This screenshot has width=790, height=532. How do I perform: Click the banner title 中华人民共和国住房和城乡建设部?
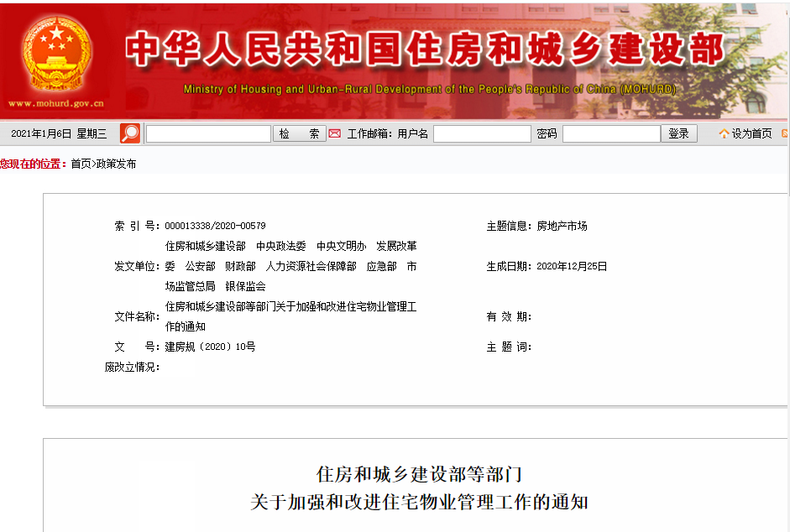pos(425,49)
